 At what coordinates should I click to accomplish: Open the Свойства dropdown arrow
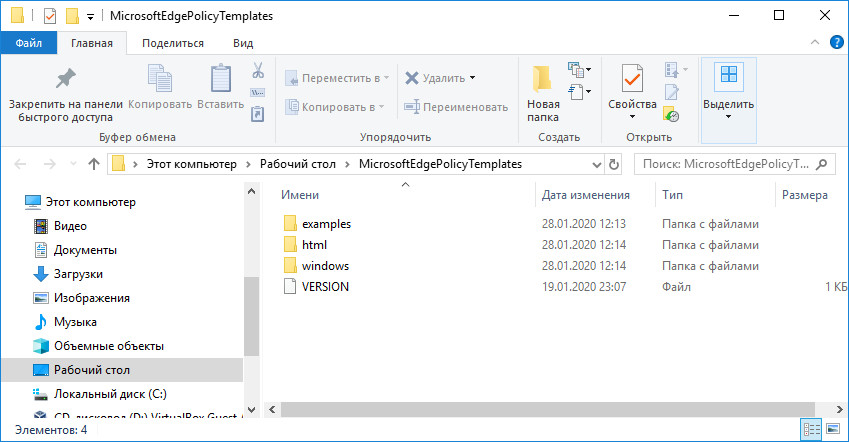pos(632,117)
